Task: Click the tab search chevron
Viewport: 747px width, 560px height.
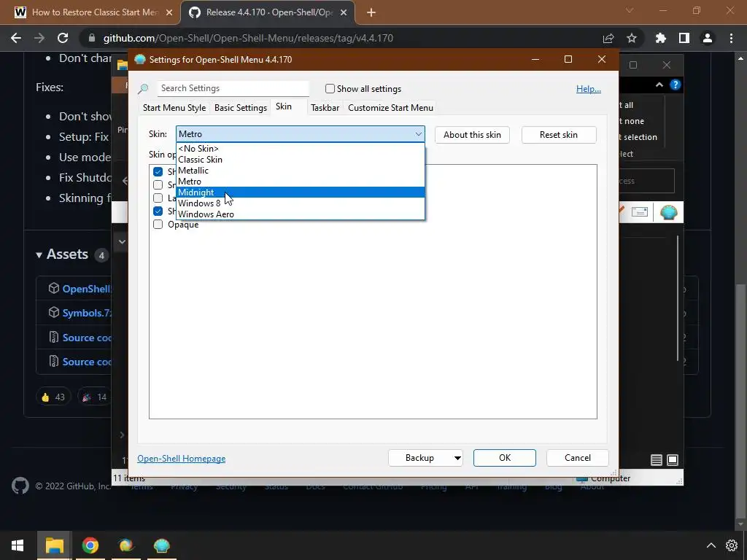Action: [630, 10]
